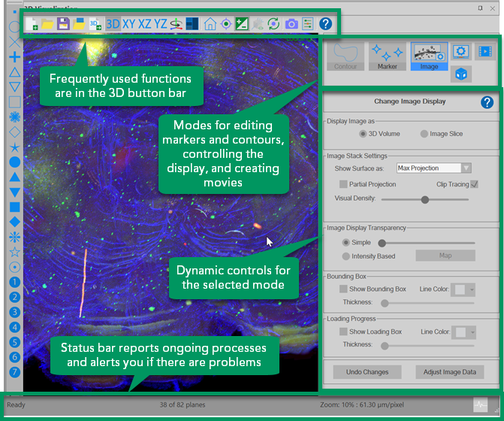
Task: Click the Visual Density slider handle
Action: (x=425, y=200)
